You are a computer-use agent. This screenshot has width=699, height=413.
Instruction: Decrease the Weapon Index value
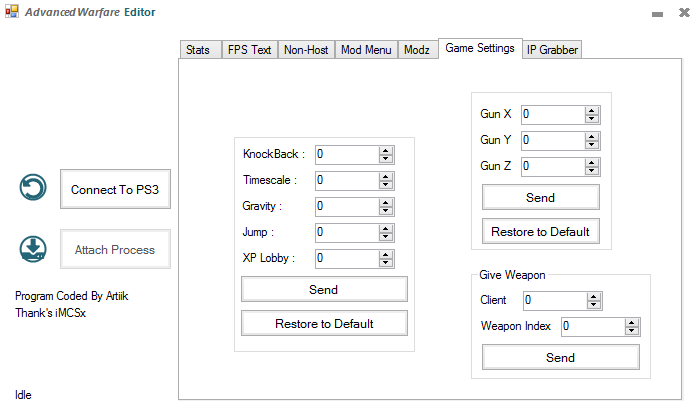(632, 330)
